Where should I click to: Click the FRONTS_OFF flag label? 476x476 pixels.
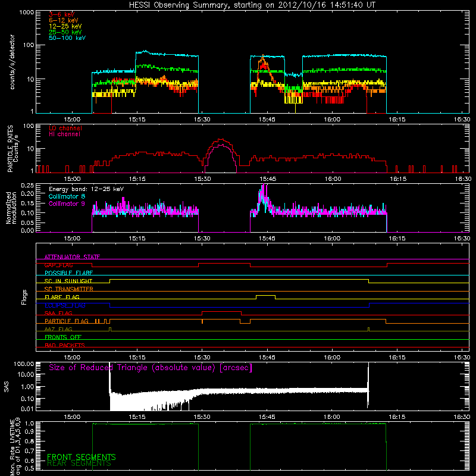[x=63, y=337]
